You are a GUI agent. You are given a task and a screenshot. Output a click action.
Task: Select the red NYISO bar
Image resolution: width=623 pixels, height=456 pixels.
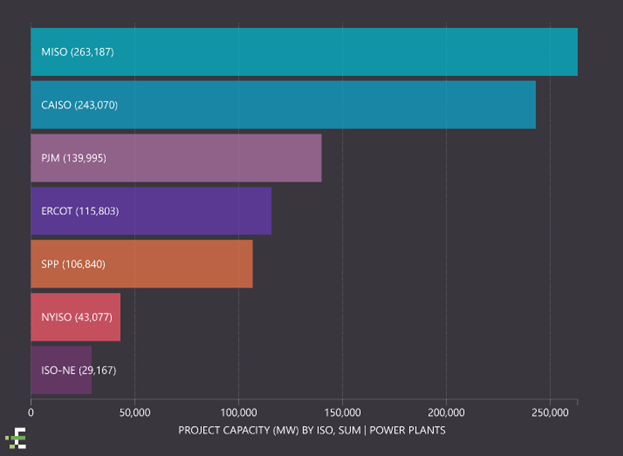pyautogui.click(x=75, y=317)
